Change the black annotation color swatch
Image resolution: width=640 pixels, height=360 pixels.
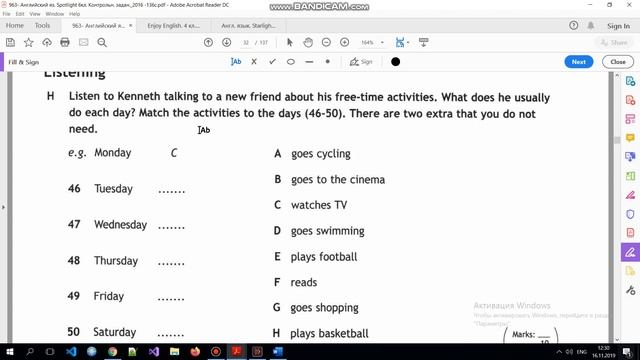396,62
